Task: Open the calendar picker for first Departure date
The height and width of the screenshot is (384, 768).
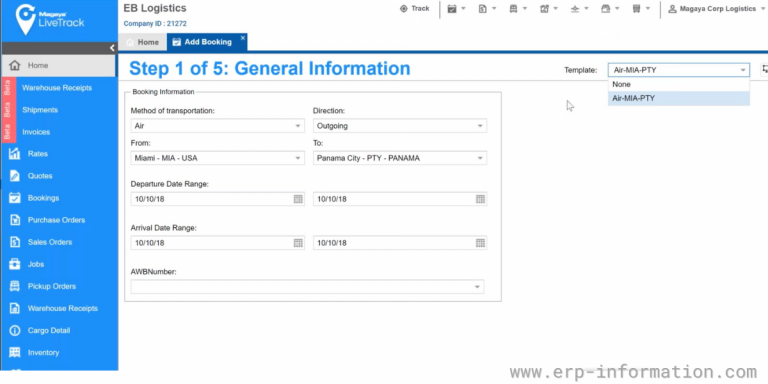Action: [298, 199]
